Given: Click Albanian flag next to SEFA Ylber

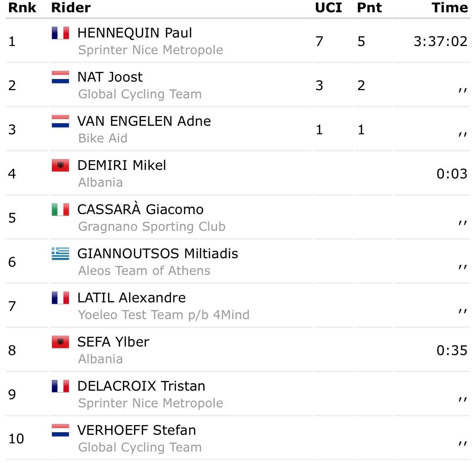Looking at the screenshot, I should (x=60, y=342).
